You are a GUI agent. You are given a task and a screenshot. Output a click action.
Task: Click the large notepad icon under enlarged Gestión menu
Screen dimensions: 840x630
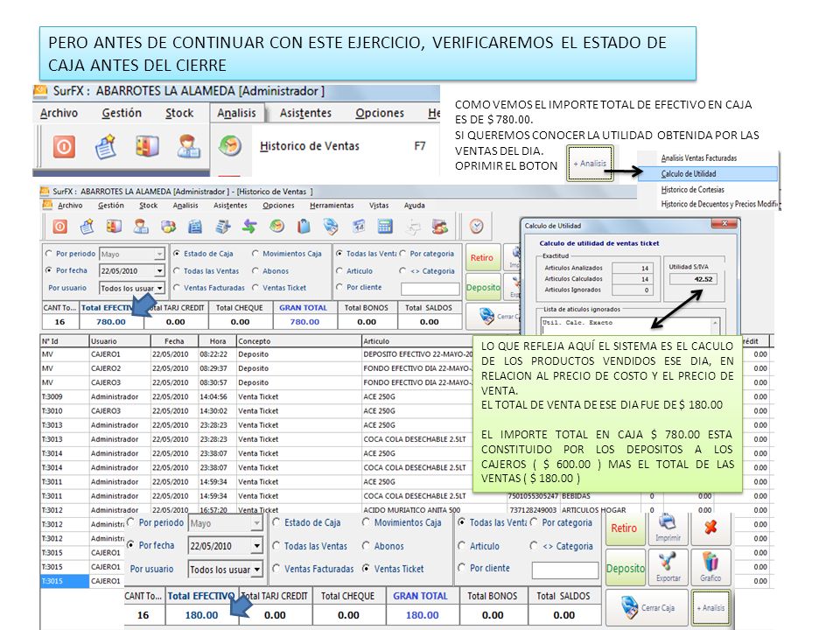pyautogui.click(x=106, y=146)
